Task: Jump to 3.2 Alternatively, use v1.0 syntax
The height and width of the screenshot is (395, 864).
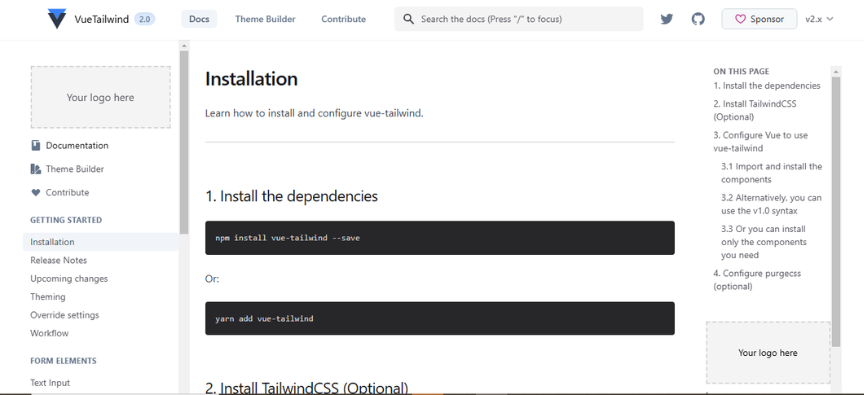Action: click(x=771, y=204)
